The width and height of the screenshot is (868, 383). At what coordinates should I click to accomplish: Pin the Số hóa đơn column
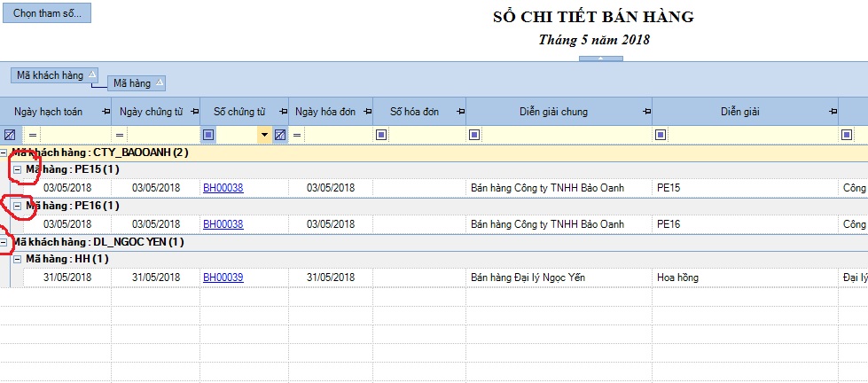pyautogui.click(x=460, y=112)
